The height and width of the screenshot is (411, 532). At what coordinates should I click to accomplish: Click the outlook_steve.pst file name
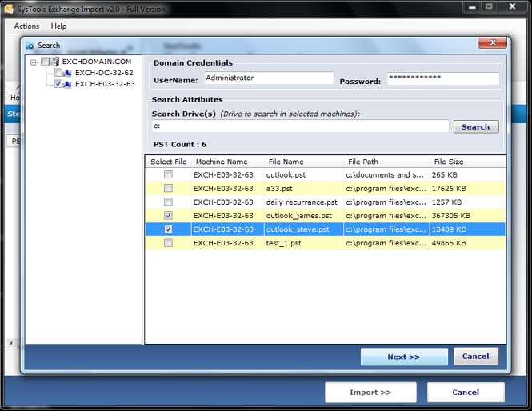click(298, 229)
